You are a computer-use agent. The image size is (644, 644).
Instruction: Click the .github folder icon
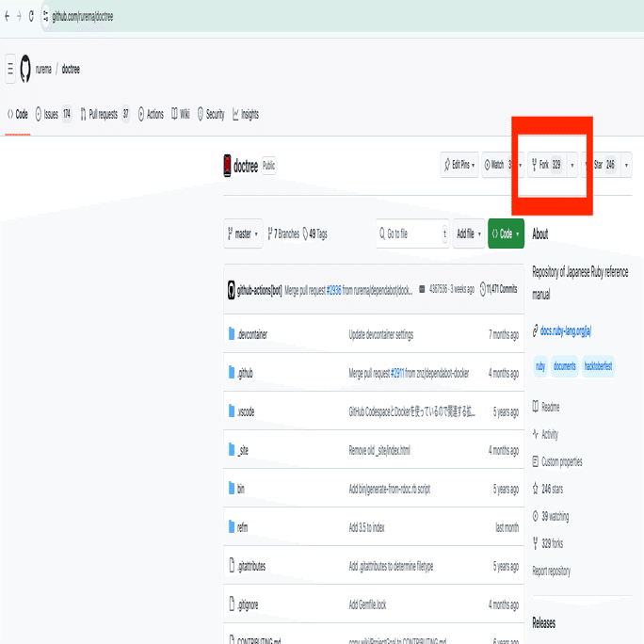point(232,372)
